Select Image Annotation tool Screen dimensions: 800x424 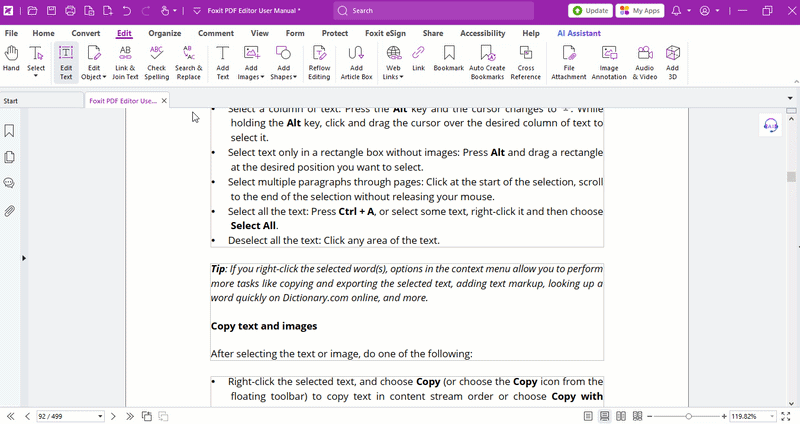click(x=609, y=62)
